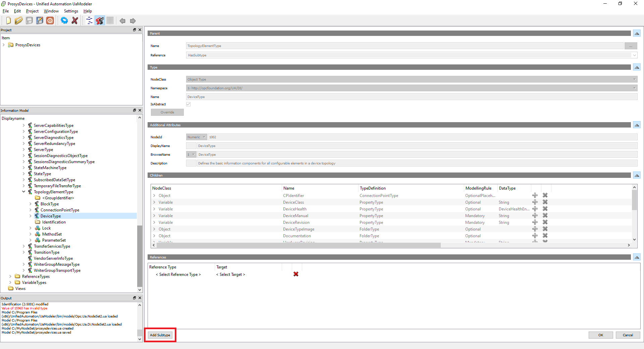
Task: Toggle the IsAbstract checkbox
Action: pyautogui.click(x=189, y=104)
